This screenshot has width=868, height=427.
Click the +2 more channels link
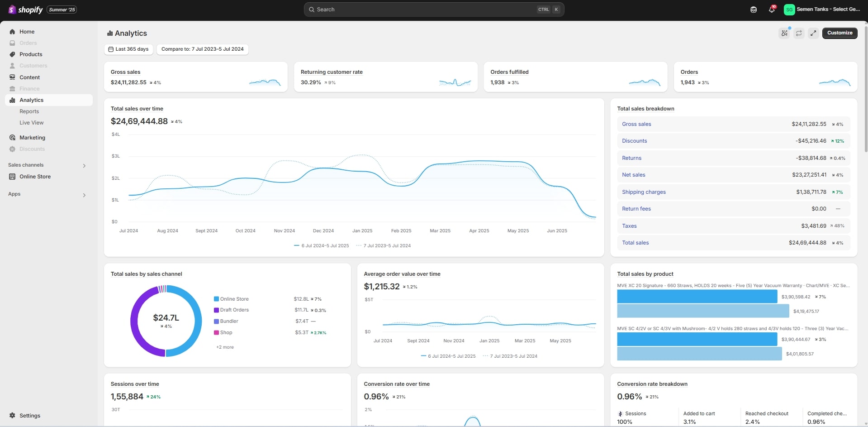coord(225,347)
